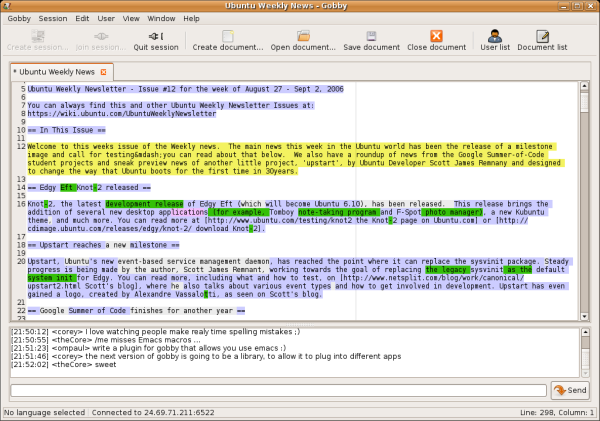
Task: Close the Ubuntu Weekly News tab
Action: [x=103, y=72]
